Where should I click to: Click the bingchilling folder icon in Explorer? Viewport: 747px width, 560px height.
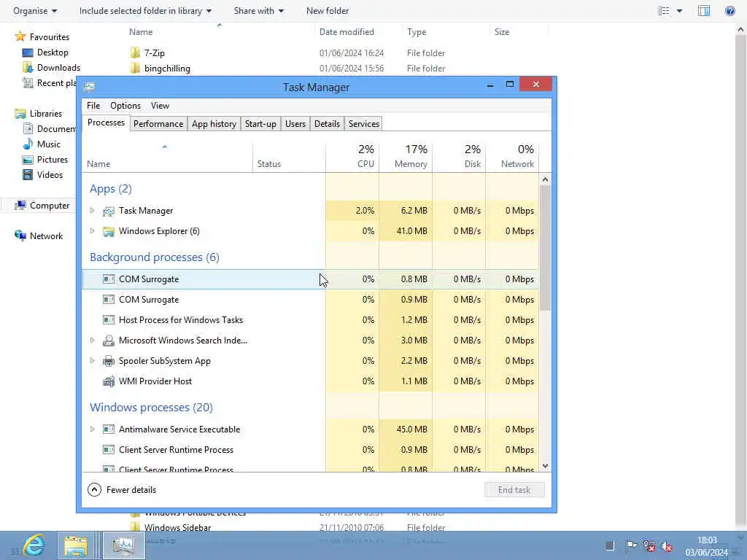coord(135,68)
